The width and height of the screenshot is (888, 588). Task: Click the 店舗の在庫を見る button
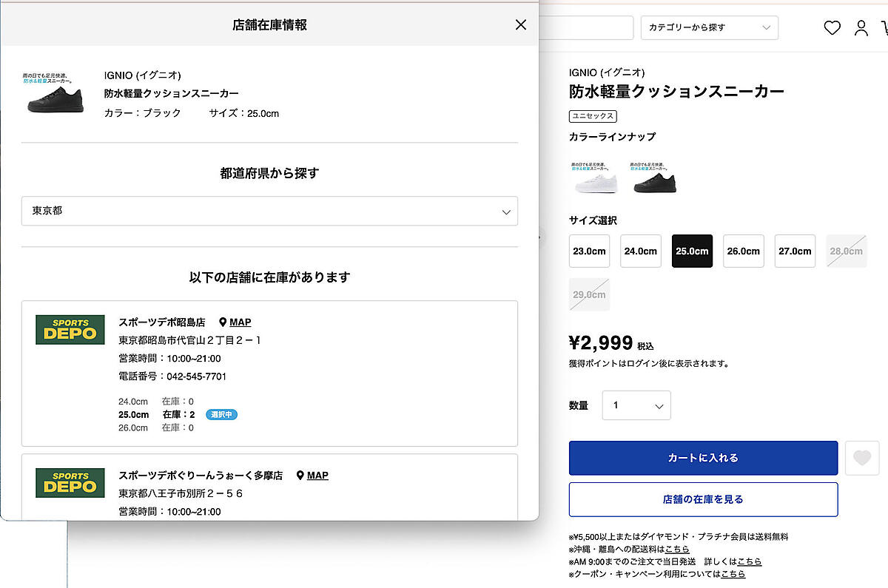(x=703, y=499)
